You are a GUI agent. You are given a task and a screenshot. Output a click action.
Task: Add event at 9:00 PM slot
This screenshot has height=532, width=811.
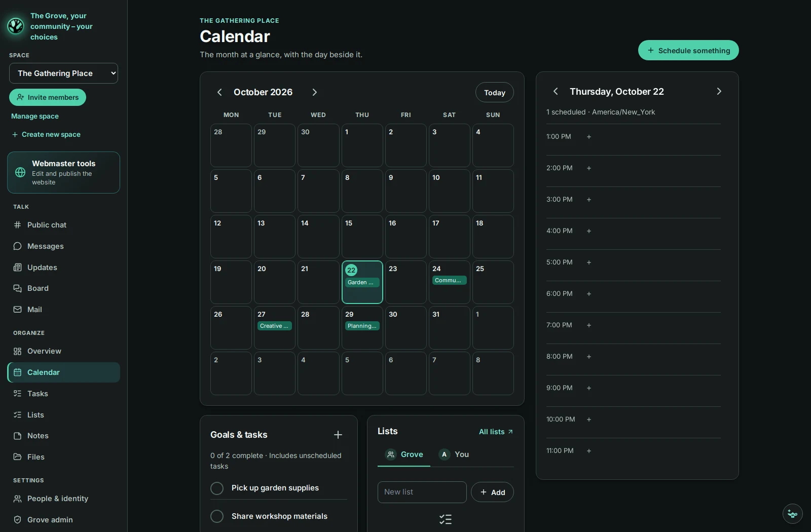tap(589, 388)
